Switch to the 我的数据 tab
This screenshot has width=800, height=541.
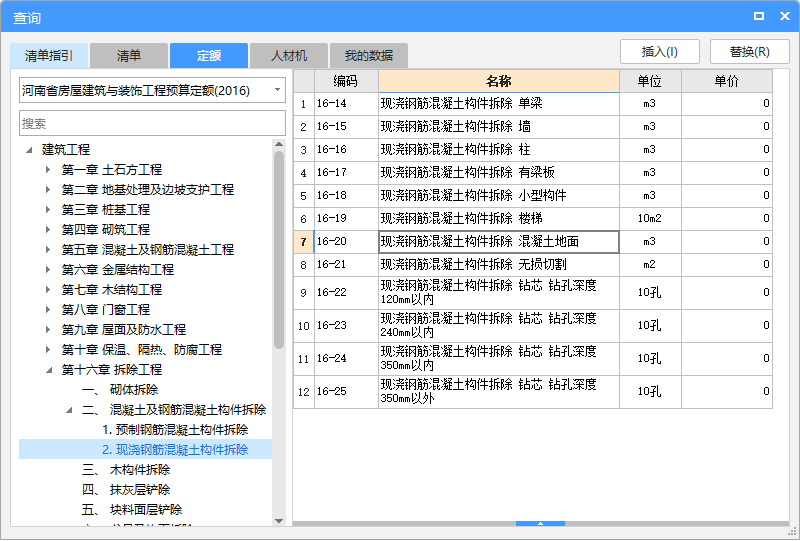click(368, 56)
